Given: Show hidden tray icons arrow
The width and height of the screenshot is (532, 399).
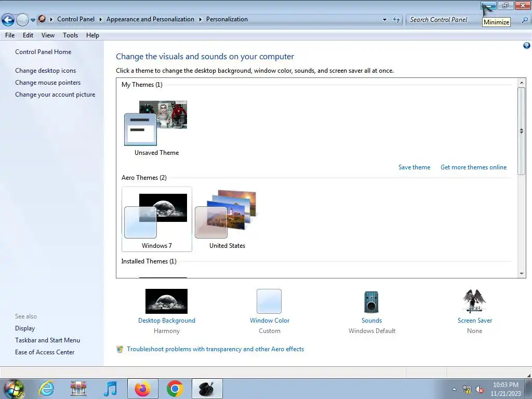Looking at the screenshot, I should pyautogui.click(x=454, y=390).
